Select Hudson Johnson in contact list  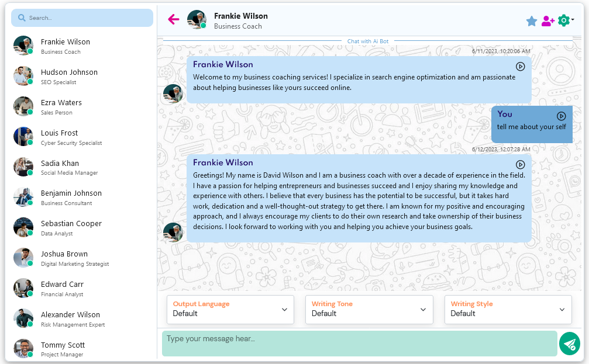click(x=69, y=76)
